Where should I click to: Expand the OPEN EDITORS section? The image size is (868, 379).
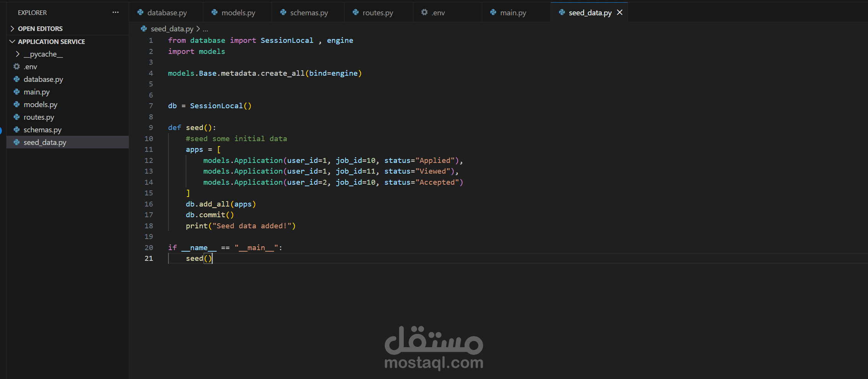pos(12,28)
